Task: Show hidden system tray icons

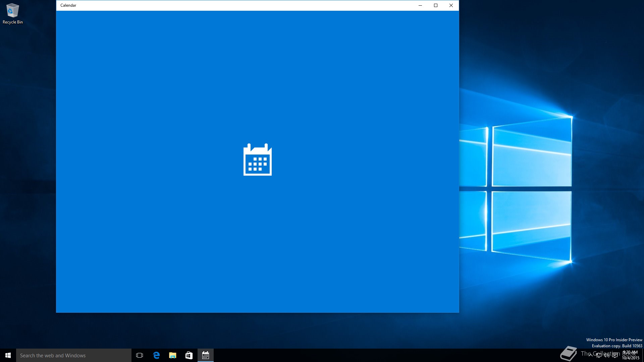Action: click(590, 355)
